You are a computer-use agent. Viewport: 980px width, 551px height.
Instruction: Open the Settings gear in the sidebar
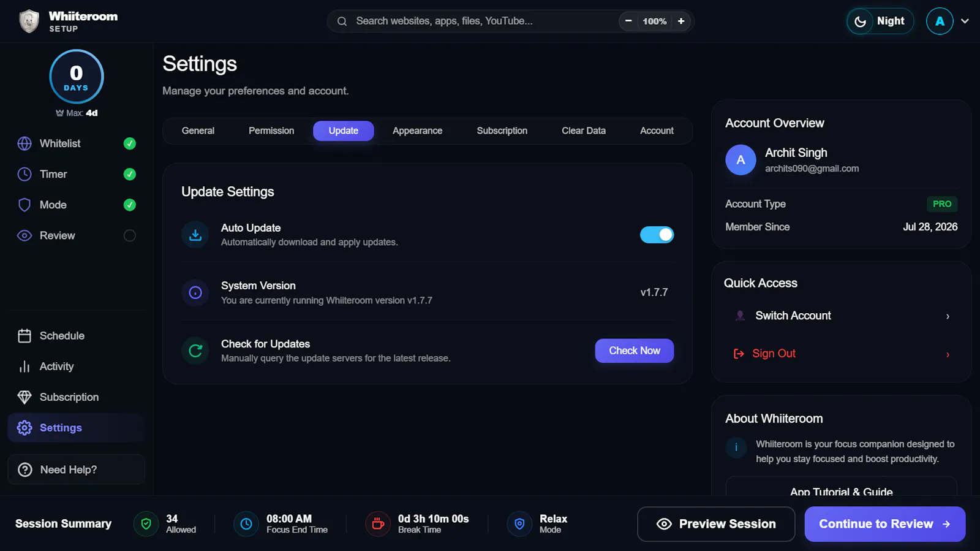point(24,428)
